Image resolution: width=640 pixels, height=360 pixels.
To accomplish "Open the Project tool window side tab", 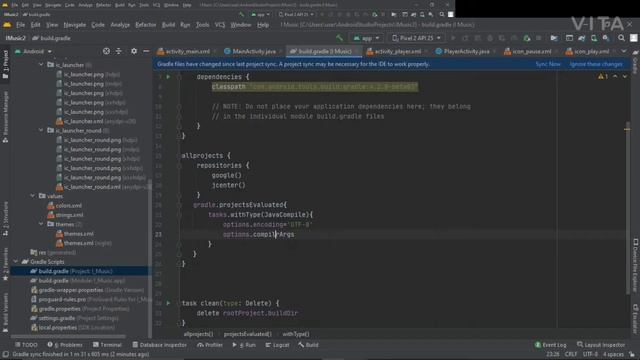I will [5, 65].
